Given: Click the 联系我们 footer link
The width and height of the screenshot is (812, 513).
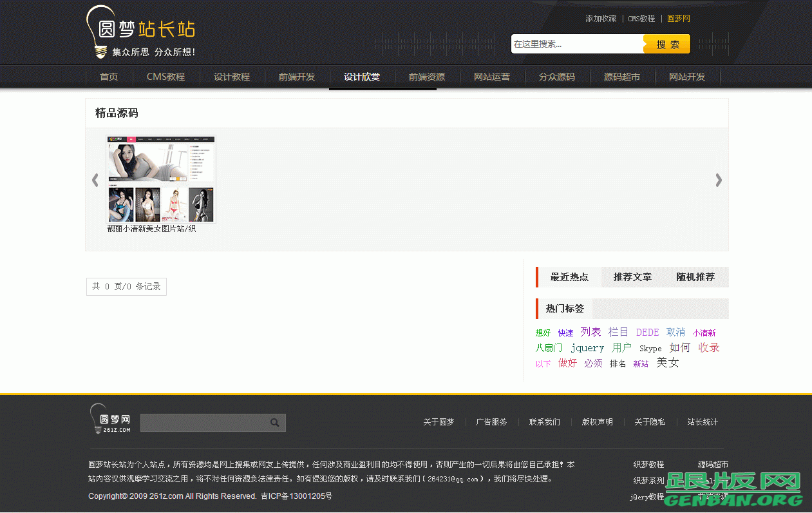Looking at the screenshot, I should tap(544, 422).
